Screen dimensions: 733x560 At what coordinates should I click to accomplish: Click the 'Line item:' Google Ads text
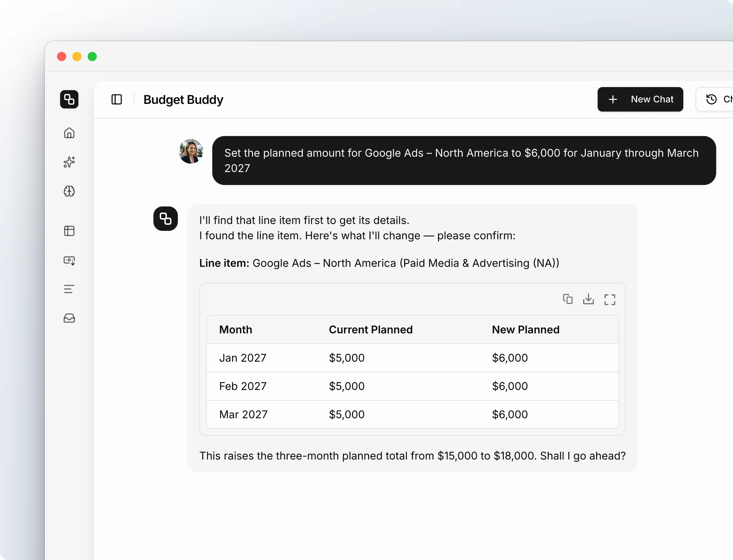[x=379, y=263]
